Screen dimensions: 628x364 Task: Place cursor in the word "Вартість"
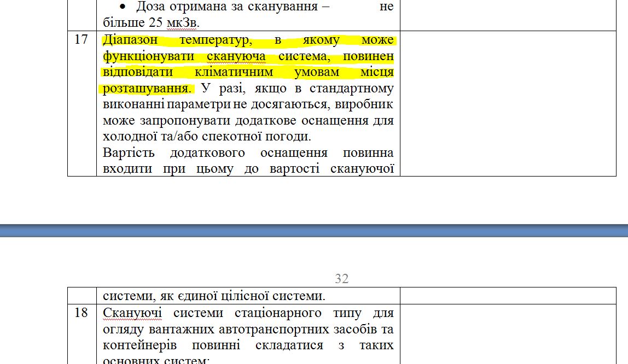pos(129,152)
